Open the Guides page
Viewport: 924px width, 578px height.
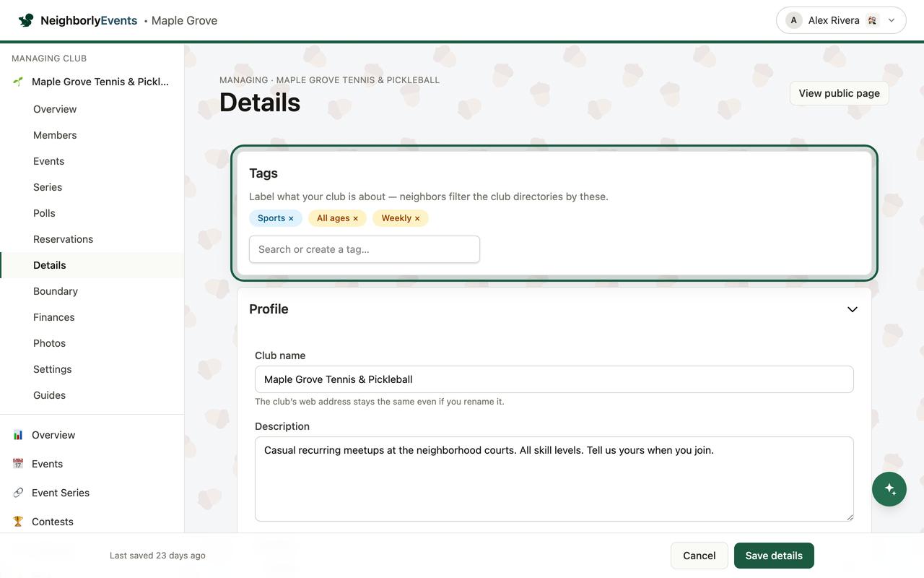pos(49,395)
